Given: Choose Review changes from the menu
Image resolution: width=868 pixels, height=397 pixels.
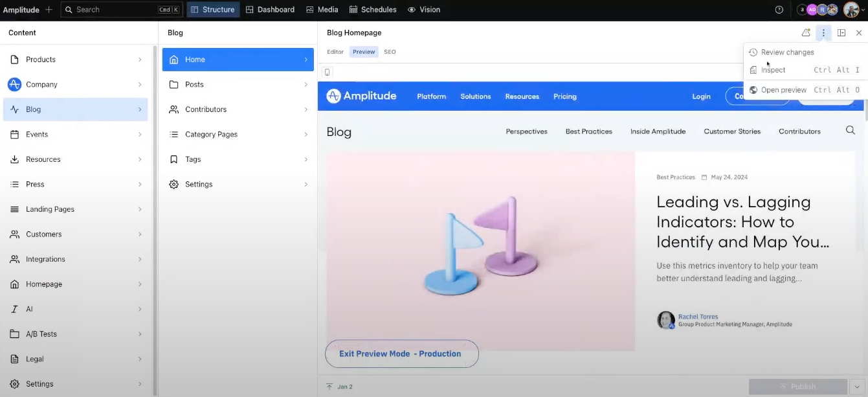Looking at the screenshot, I should click(x=806, y=52).
